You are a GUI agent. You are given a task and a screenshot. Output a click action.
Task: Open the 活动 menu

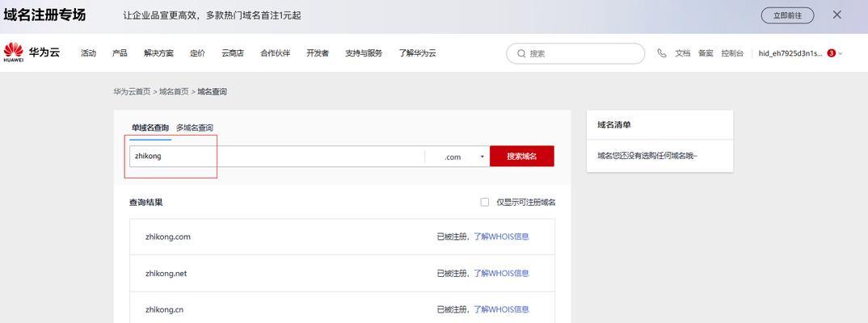[88, 53]
